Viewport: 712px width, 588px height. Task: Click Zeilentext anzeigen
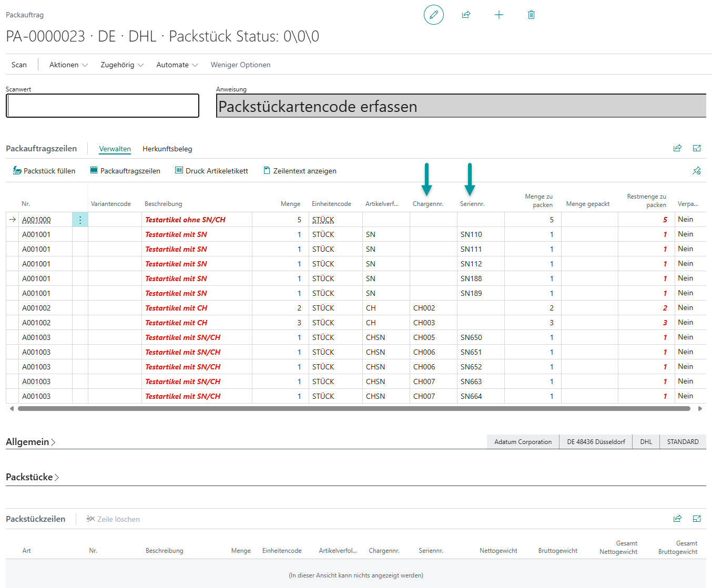[300, 171]
